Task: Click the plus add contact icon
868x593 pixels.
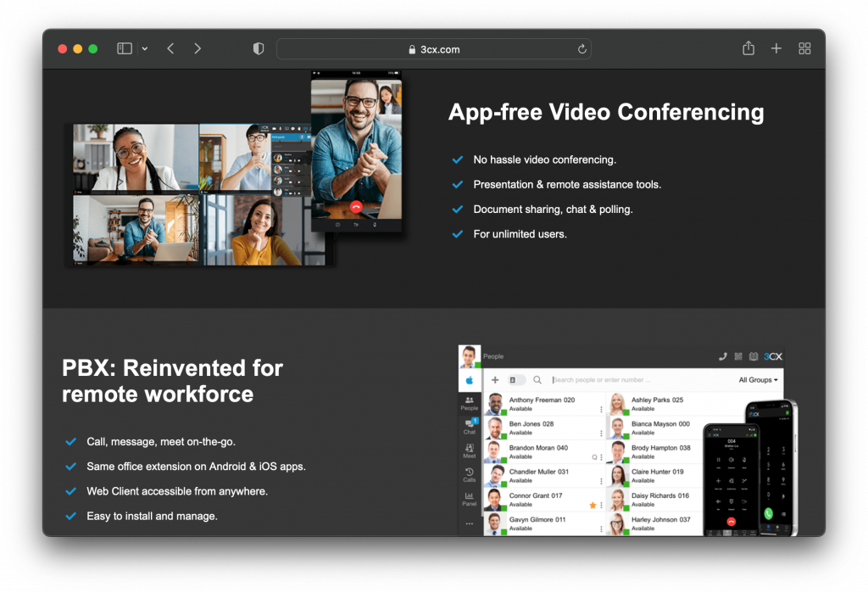Action: (x=495, y=379)
